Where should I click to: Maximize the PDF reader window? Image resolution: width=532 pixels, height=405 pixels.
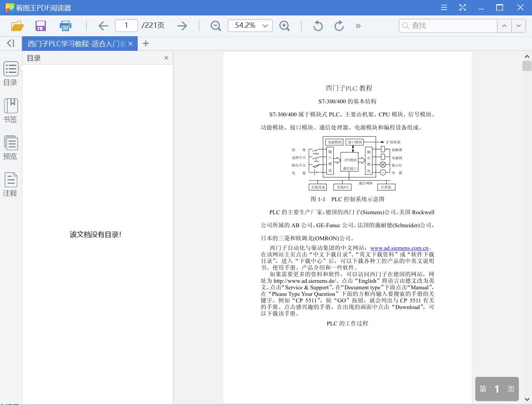(500, 7)
